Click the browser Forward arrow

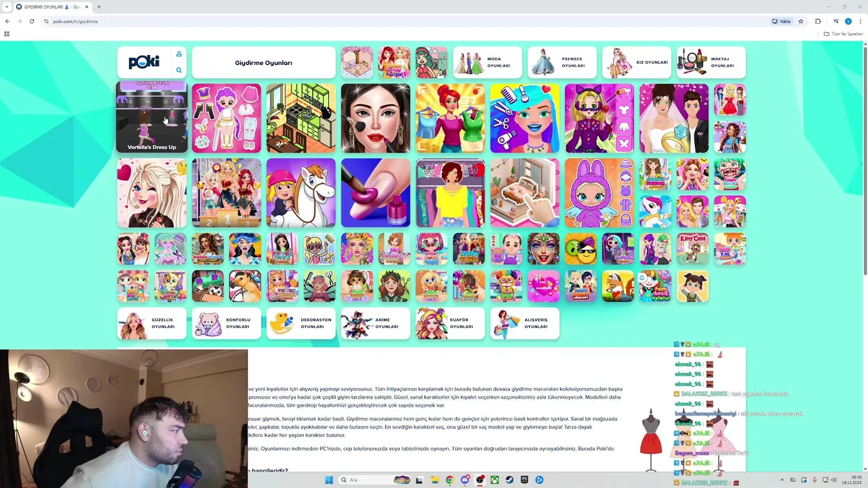[19, 21]
